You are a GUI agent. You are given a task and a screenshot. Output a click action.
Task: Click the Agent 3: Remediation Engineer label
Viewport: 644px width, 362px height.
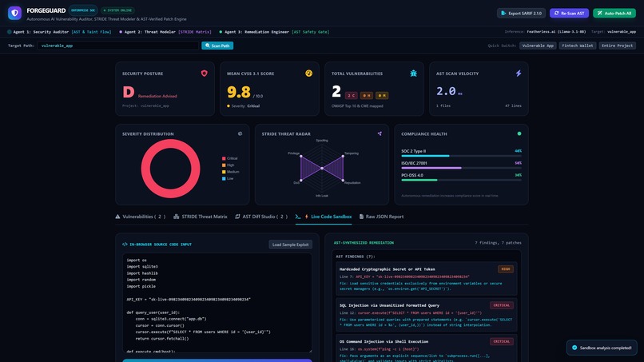(x=256, y=32)
